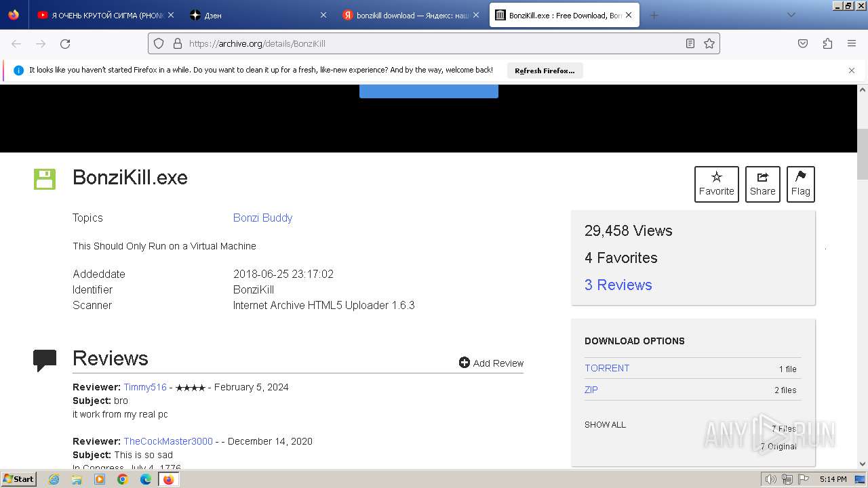Viewport: 868px width, 488px height.
Task: Open a new tab with plus button
Action: tap(654, 15)
